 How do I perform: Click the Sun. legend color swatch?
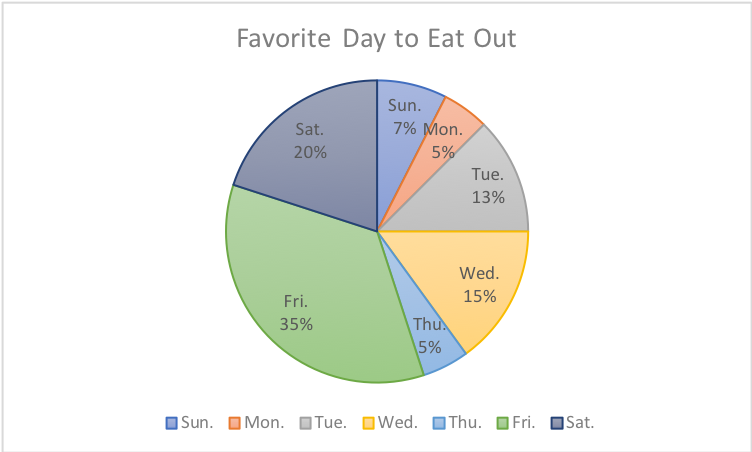tap(171, 423)
